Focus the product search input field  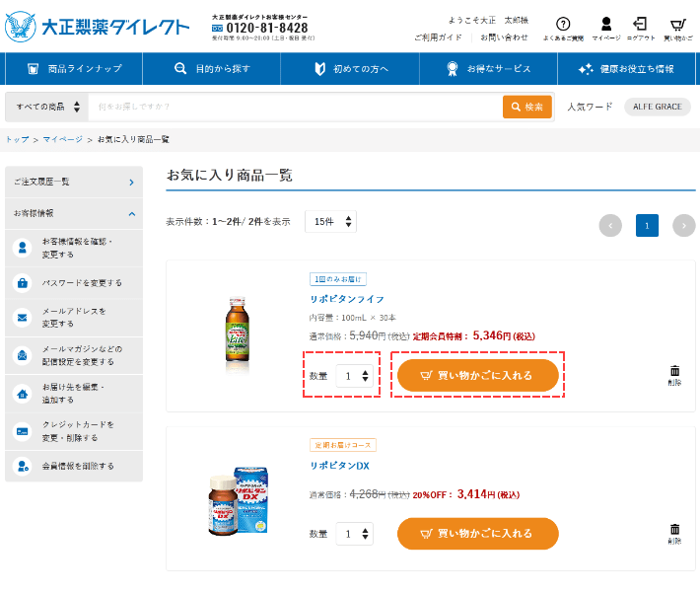[x=295, y=107]
